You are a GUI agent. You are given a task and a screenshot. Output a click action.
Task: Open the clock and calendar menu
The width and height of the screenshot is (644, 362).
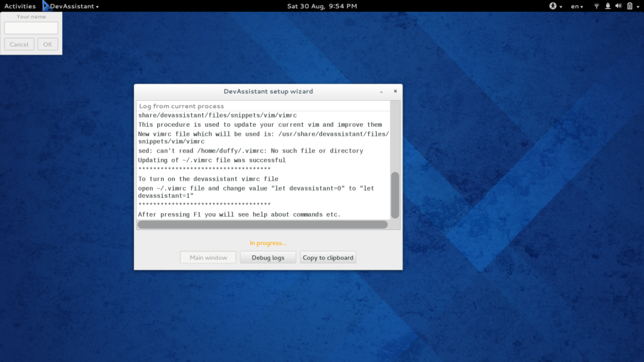[322, 6]
